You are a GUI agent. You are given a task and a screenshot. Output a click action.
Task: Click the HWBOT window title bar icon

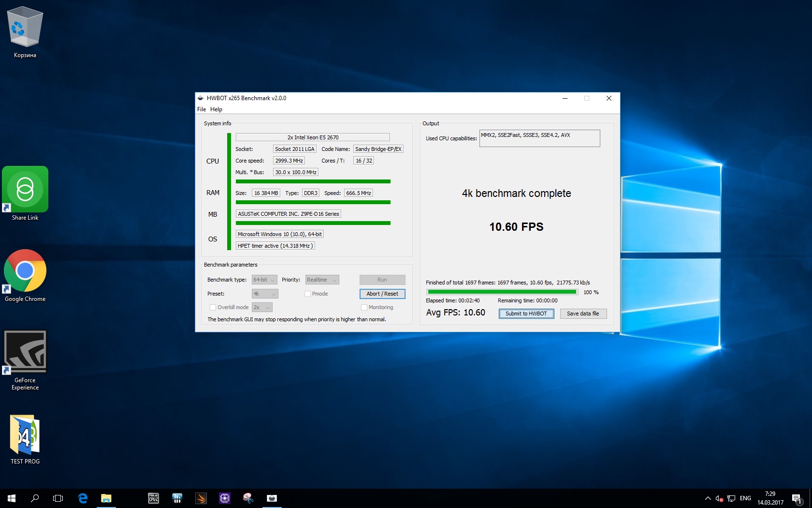point(201,98)
